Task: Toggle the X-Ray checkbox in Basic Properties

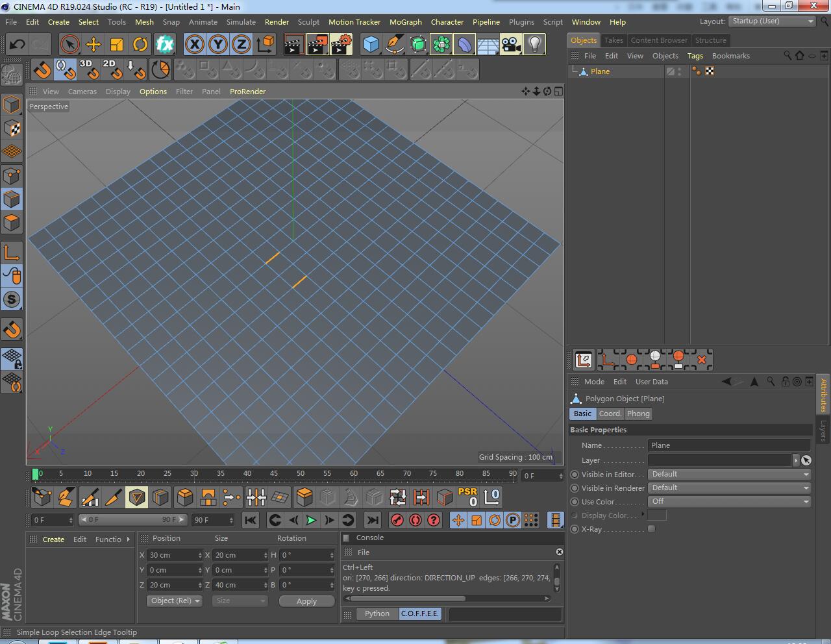Action: click(652, 528)
